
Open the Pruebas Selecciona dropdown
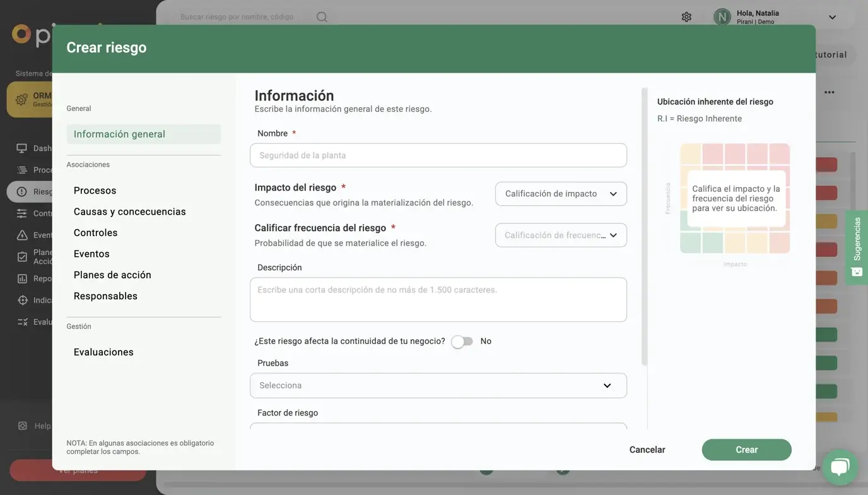click(x=438, y=386)
